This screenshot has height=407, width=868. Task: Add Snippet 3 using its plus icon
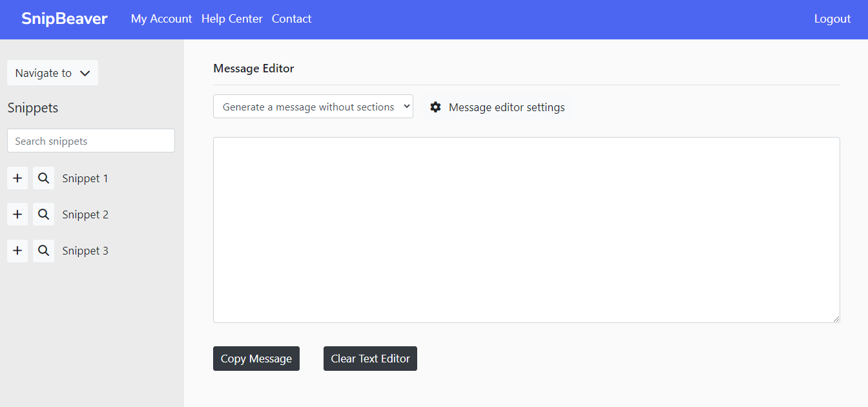click(x=17, y=251)
